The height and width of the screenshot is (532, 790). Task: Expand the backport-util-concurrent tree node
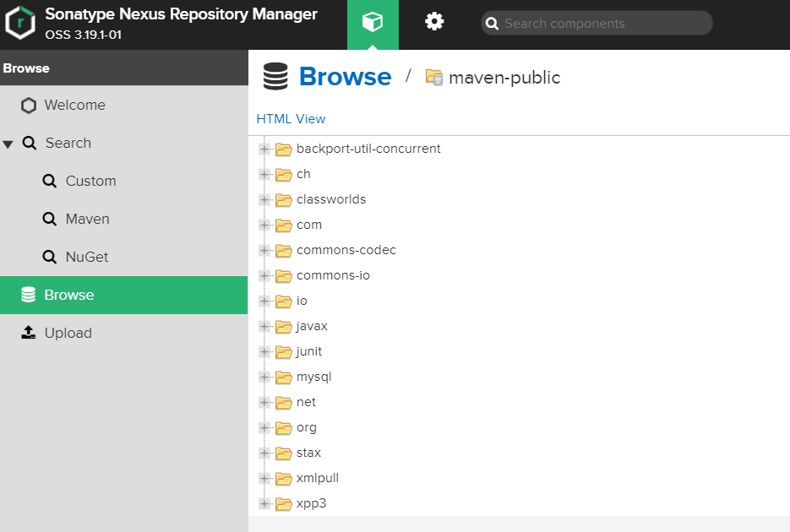pos(264,149)
